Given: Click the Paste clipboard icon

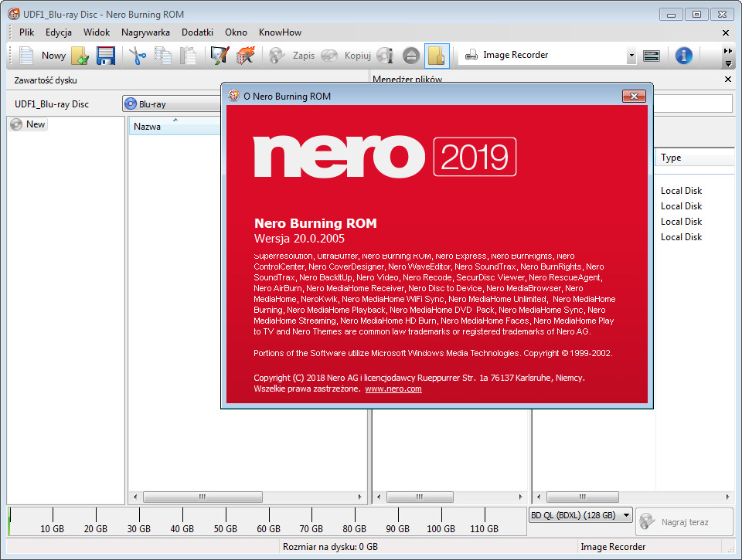Looking at the screenshot, I should click(189, 56).
